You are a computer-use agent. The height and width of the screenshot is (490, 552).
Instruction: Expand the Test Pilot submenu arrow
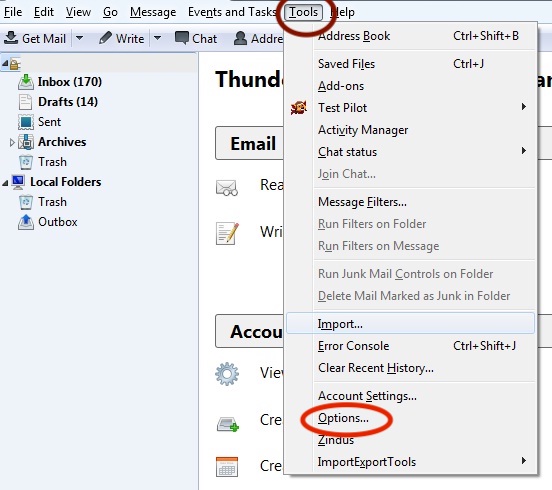524,107
